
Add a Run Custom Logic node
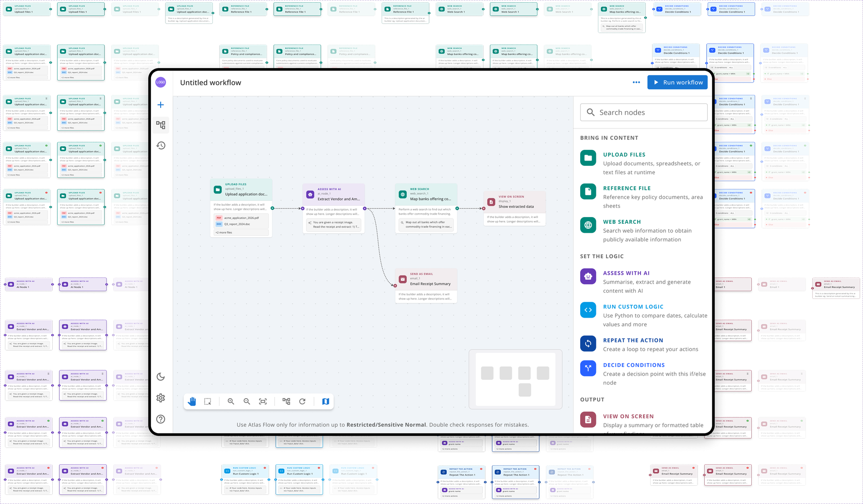click(x=644, y=315)
